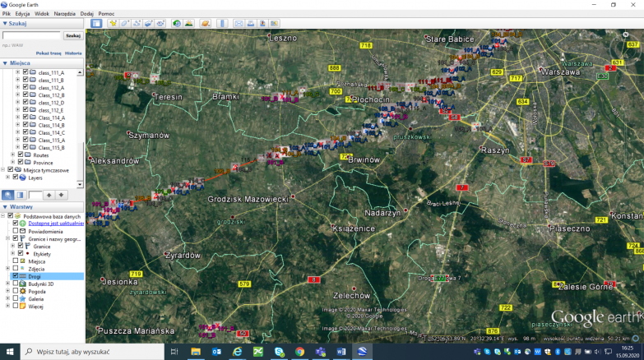Show historical imagery clock icon
This screenshot has height=360, width=644.
(177, 23)
